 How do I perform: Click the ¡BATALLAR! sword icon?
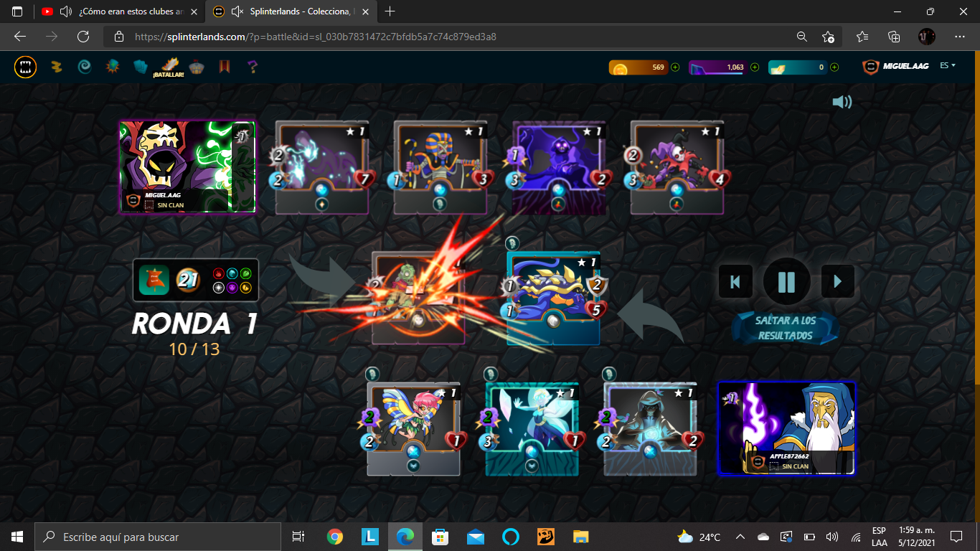pyautogui.click(x=169, y=67)
